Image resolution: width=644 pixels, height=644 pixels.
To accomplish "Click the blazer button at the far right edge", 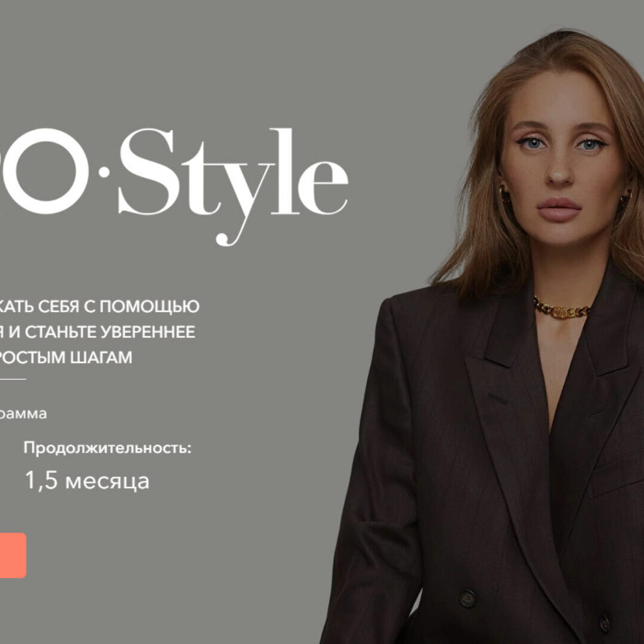I will coord(604,623).
